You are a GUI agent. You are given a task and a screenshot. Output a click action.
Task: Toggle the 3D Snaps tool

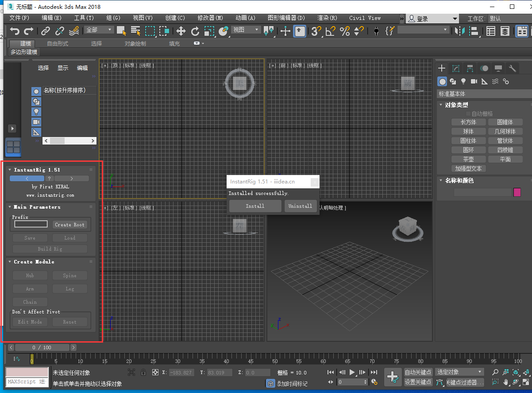click(316, 31)
